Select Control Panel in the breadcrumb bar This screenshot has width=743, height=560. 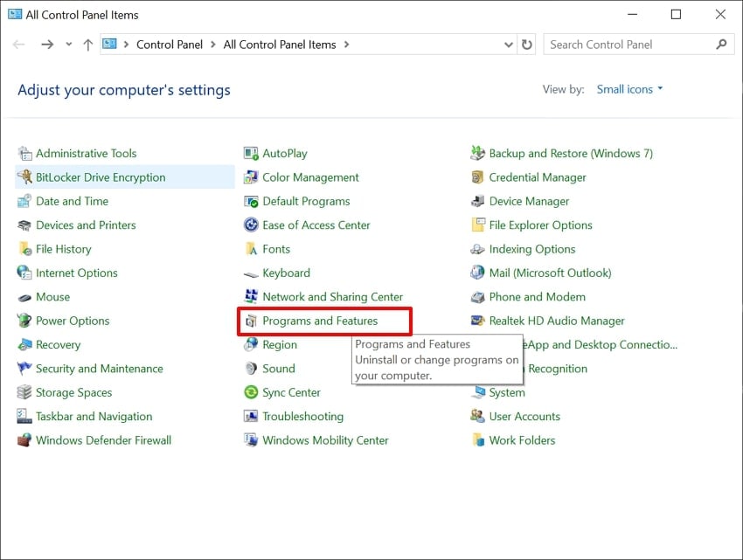tap(170, 45)
